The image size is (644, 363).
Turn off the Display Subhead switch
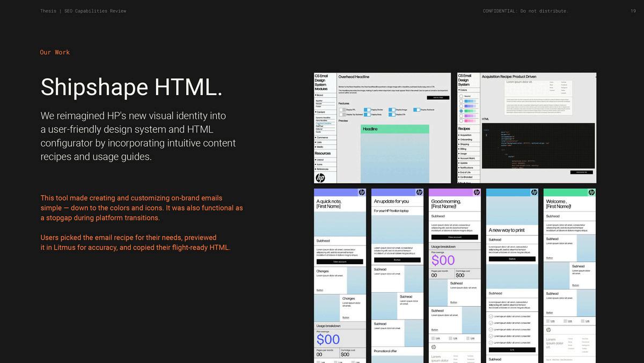point(416,110)
